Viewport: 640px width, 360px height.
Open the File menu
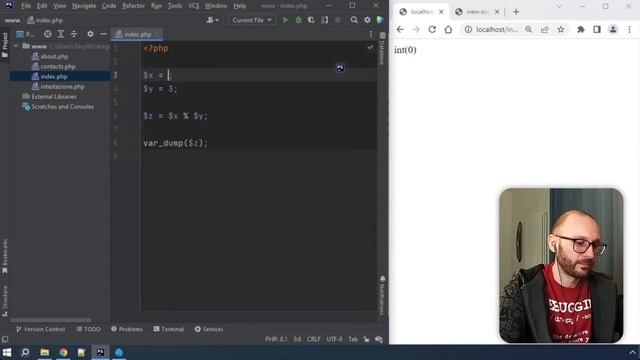tap(26, 6)
